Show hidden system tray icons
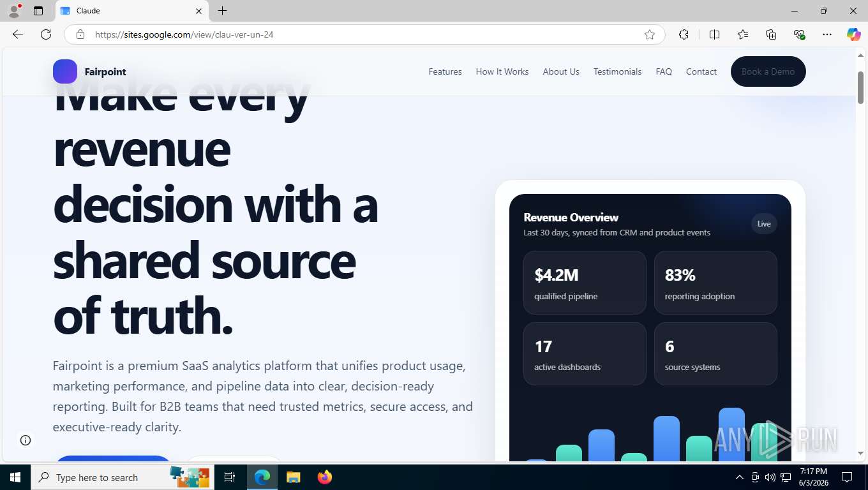868x490 pixels. (740, 477)
